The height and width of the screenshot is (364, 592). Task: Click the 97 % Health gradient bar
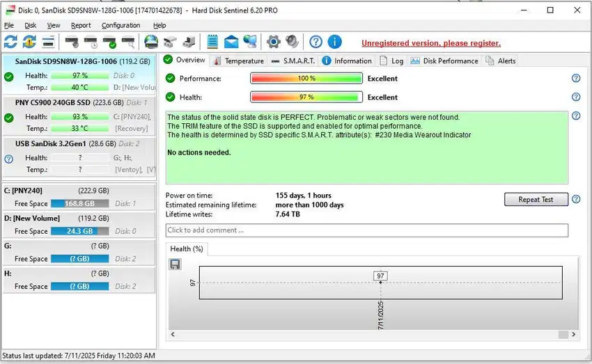306,97
